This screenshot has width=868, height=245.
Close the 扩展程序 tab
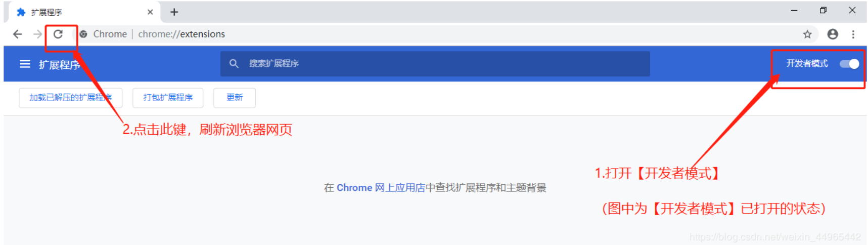pyautogui.click(x=150, y=12)
